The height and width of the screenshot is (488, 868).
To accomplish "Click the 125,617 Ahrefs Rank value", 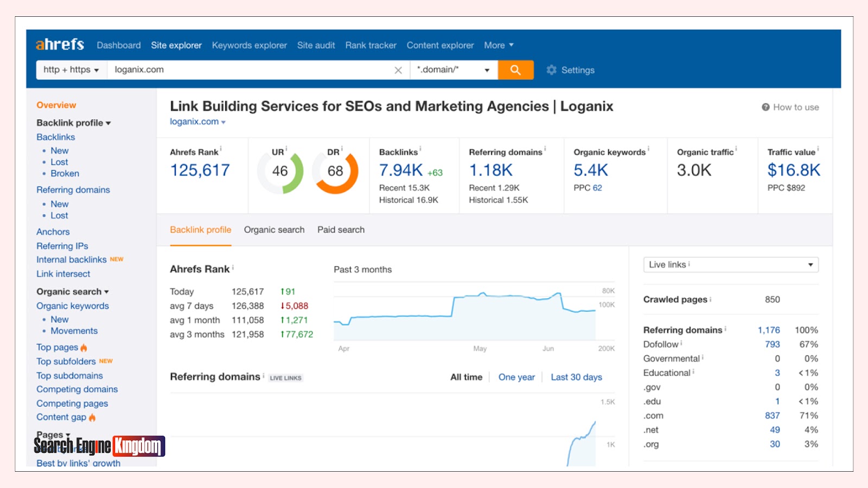I will click(200, 170).
